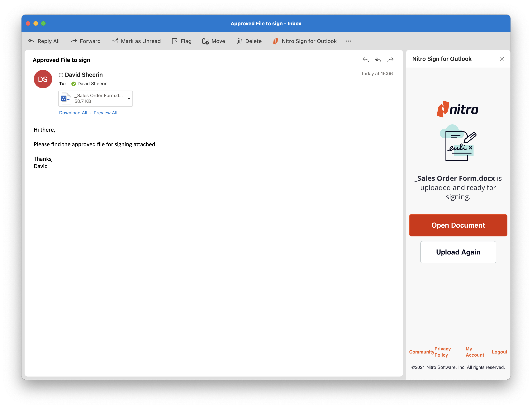Select Download All below the attachment
Screen dimensions: 532x408
[x=73, y=113]
